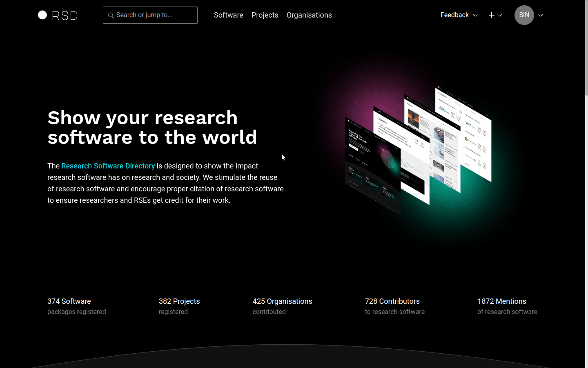This screenshot has height=368, width=588.
Task: Click the white circle RSD logo icon
Action: (42, 15)
